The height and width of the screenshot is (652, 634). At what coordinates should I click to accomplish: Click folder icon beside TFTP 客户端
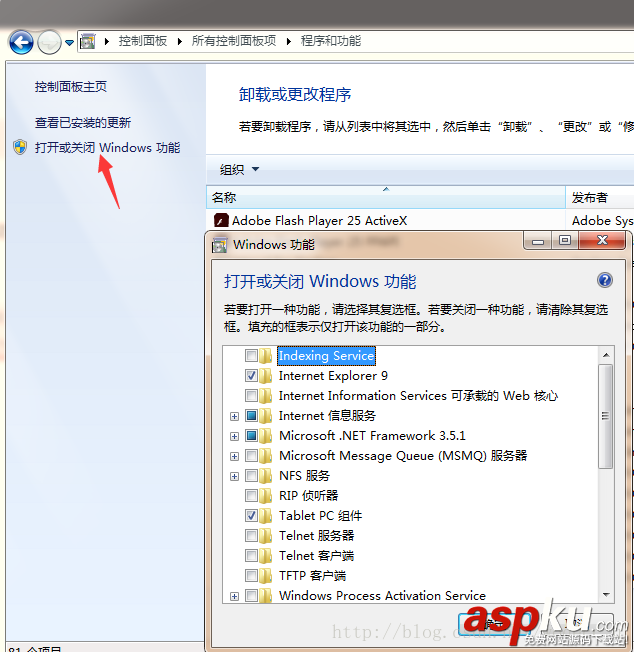pos(266,575)
